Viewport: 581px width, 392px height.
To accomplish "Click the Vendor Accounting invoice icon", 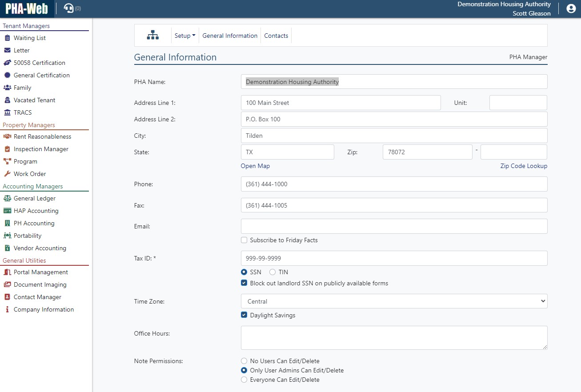I will tap(7, 248).
